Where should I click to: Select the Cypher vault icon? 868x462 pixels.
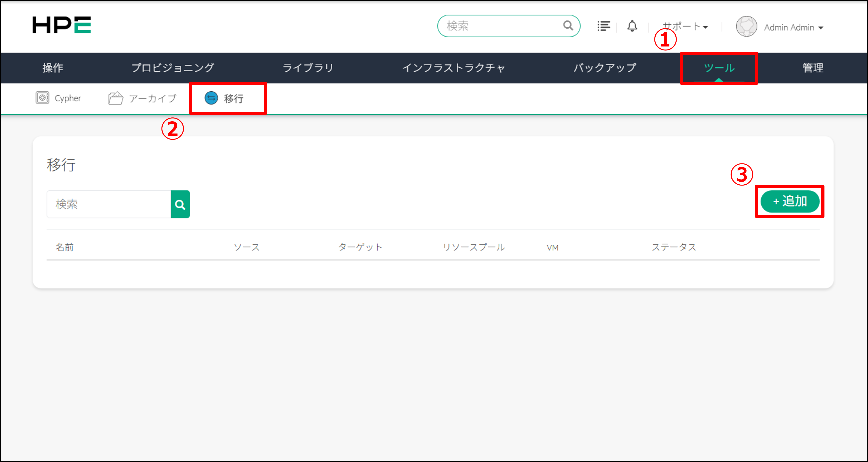(x=42, y=98)
